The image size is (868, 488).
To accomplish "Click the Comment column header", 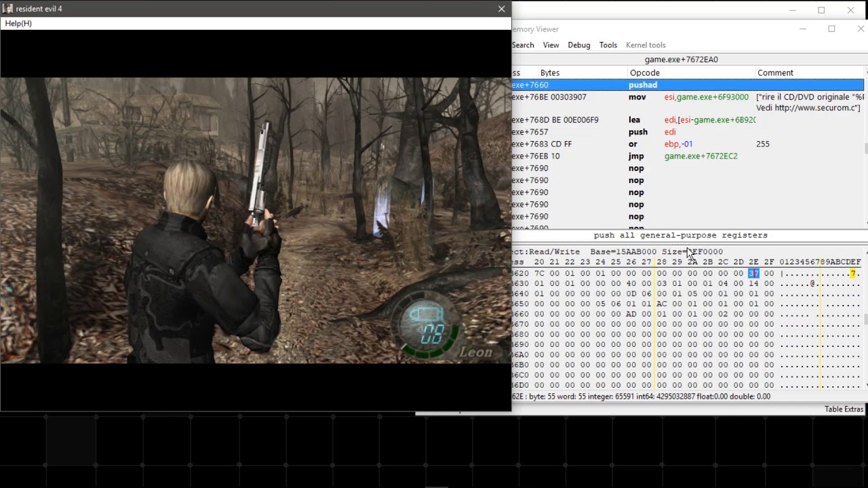I will click(809, 73).
